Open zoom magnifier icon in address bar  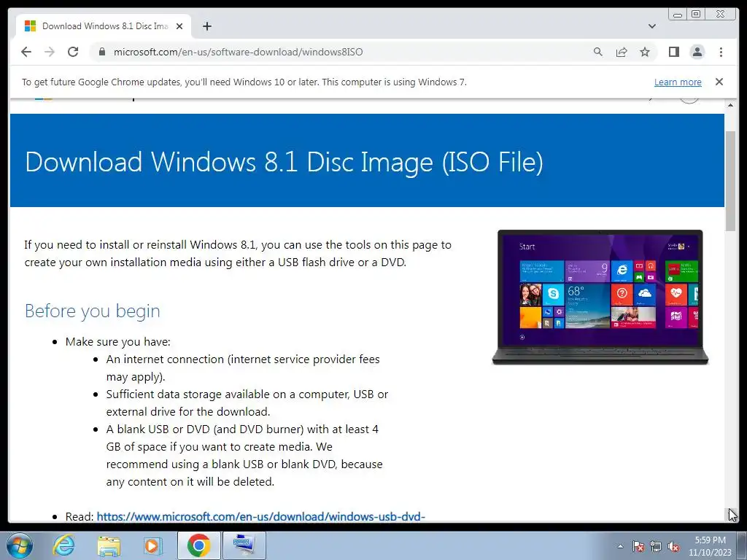click(598, 52)
